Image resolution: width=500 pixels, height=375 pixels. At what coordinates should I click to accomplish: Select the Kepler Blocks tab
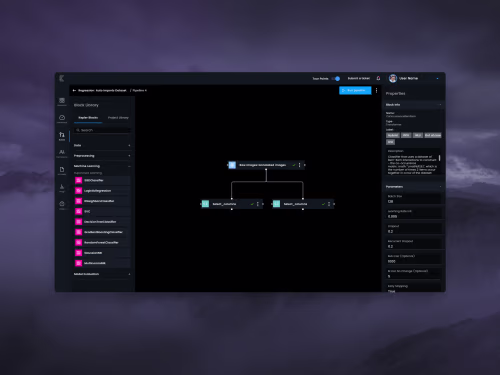click(x=88, y=118)
